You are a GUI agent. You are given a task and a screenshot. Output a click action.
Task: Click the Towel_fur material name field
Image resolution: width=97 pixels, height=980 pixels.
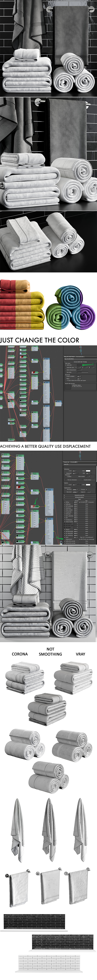click(x=80, y=464)
